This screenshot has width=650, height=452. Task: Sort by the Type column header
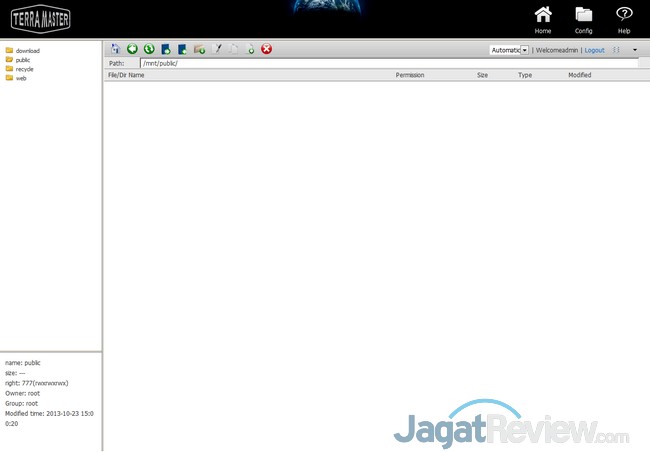[525, 75]
